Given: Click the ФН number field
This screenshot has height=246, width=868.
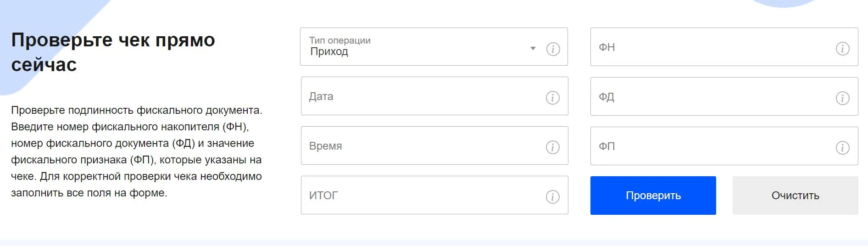Looking at the screenshot, I should (x=711, y=47).
